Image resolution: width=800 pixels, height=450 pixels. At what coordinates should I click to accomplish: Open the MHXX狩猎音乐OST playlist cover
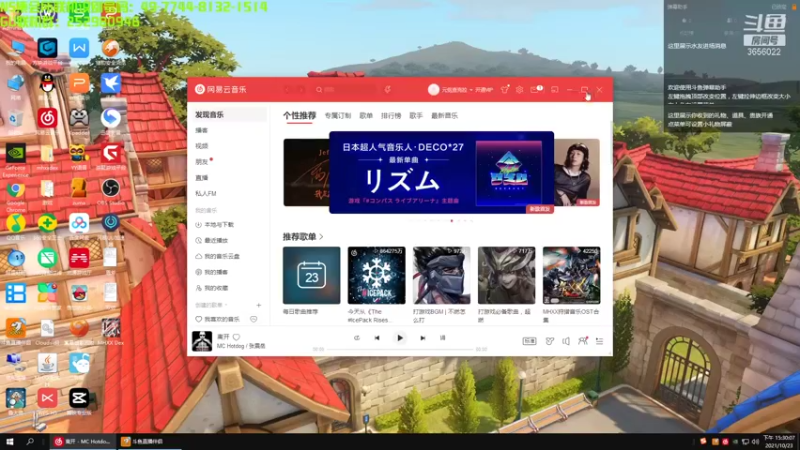coord(571,276)
